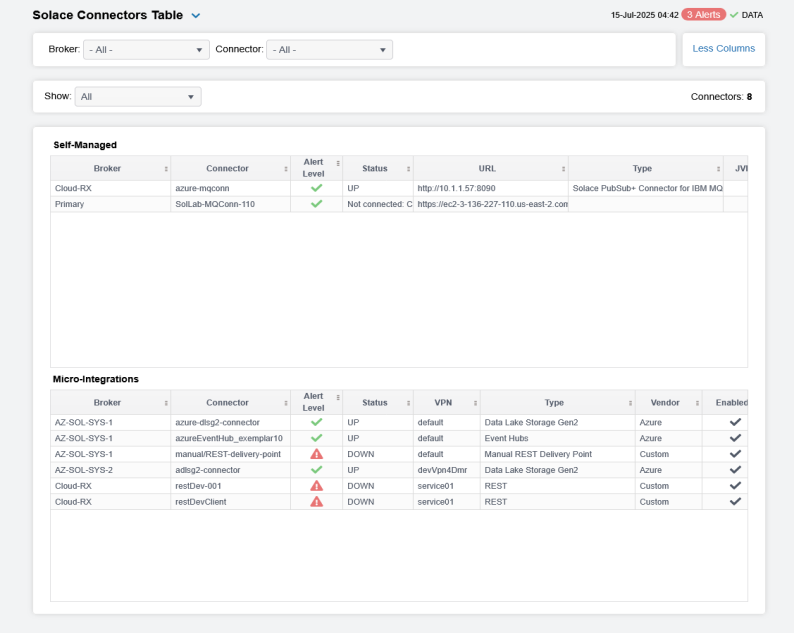Click green check icon for azure-mqconn
794x633 pixels.
(x=316, y=188)
